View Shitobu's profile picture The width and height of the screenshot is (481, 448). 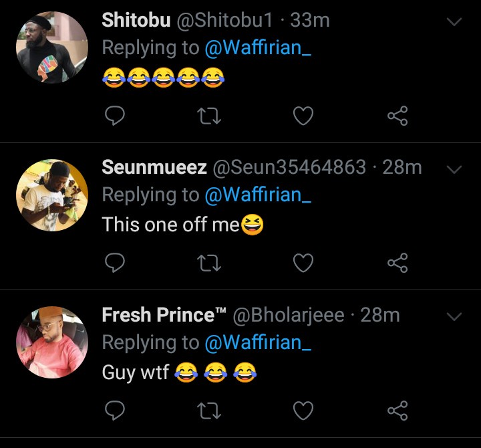click(51, 47)
